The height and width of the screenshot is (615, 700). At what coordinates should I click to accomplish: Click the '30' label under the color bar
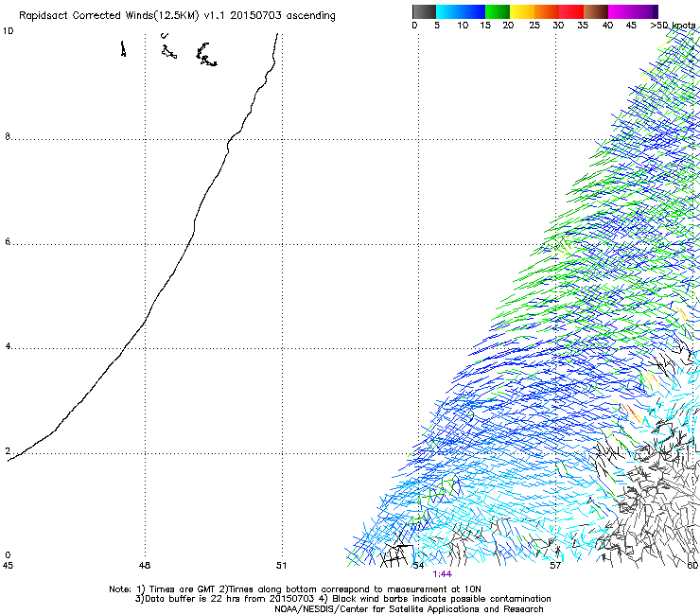tap(558, 26)
